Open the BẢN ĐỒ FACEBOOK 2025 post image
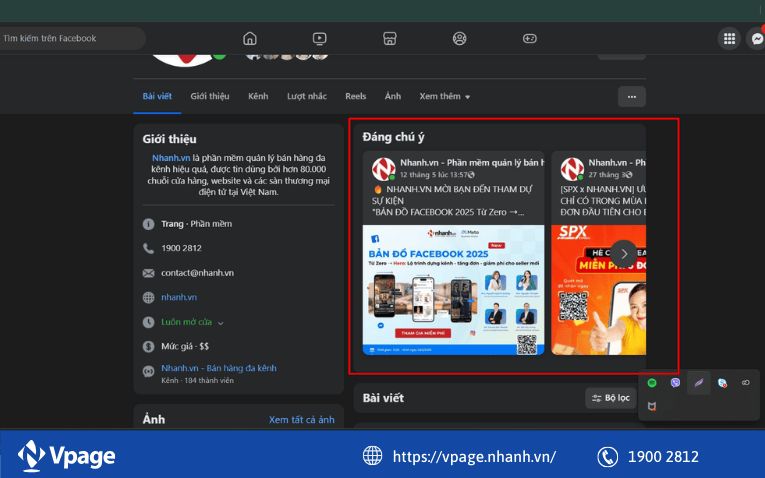The height and width of the screenshot is (478, 765). 453,290
